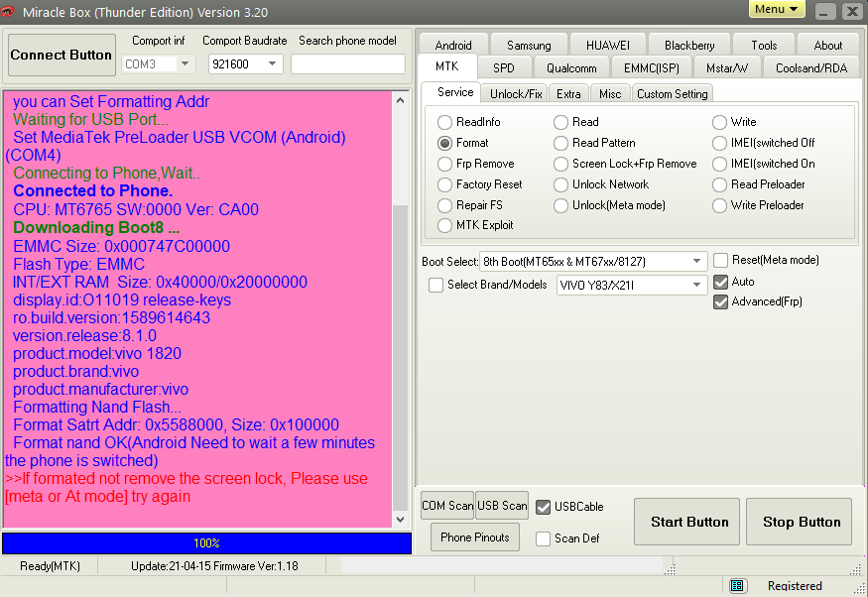Click the log scrollbar up arrow

(x=400, y=100)
